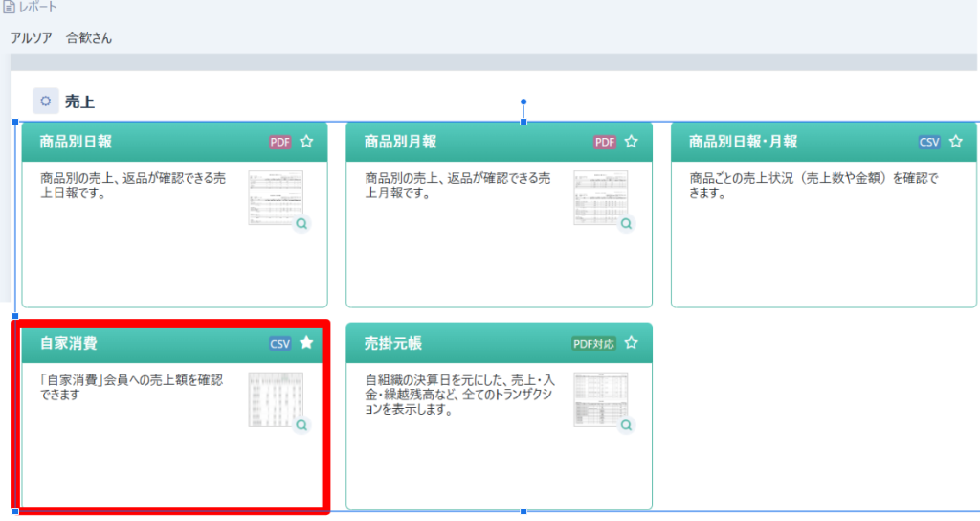Toggle favorite star on 商品別日報・月報 card
This screenshot has height=521, width=980.
[956, 142]
